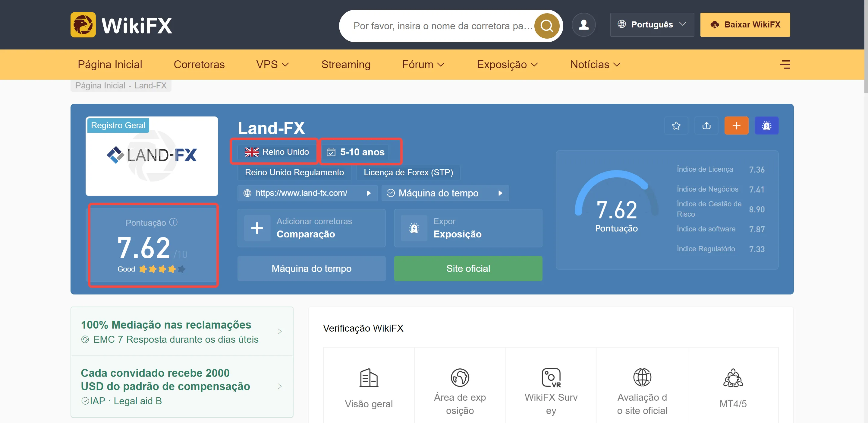Open WikiFX Survey VR icon
Image resolution: width=868 pixels, height=423 pixels.
pyautogui.click(x=551, y=377)
